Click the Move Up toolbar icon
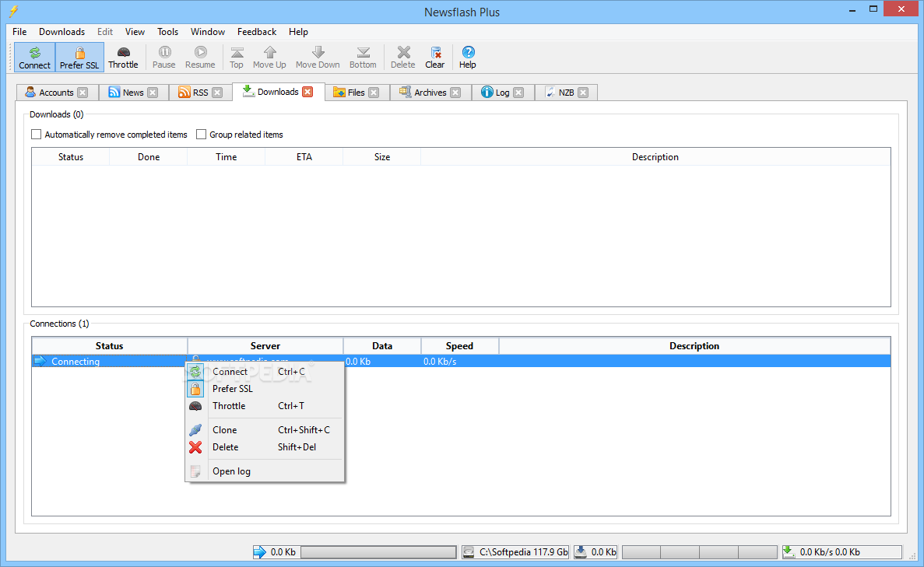924x567 pixels. 269,57
